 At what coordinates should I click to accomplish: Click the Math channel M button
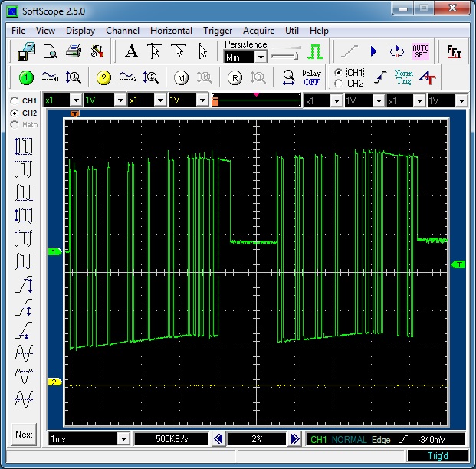pos(181,77)
